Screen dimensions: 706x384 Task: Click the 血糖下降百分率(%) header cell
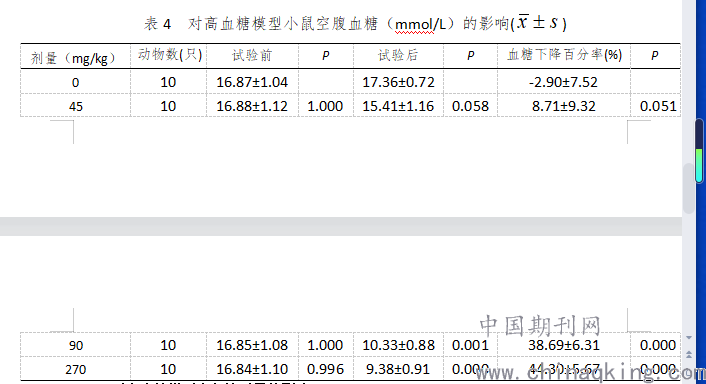pos(564,56)
